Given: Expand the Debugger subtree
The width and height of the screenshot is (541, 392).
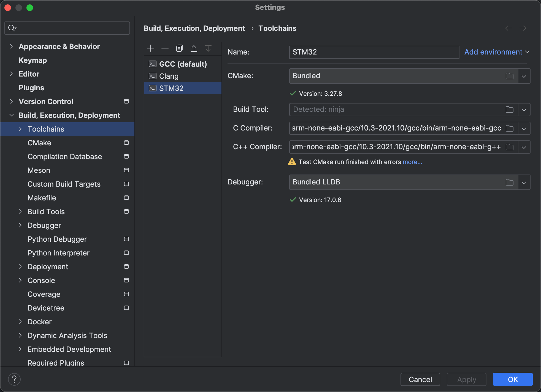Looking at the screenshot, I should pos(20,225).
